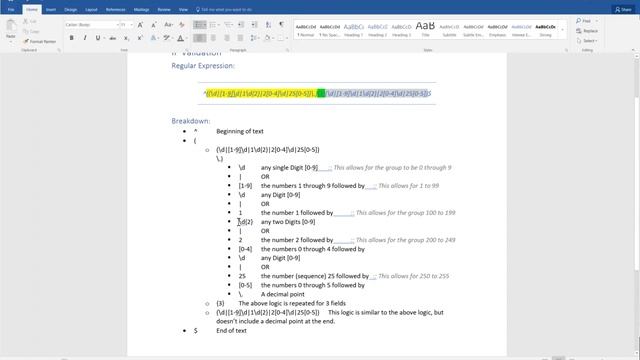
Task: Click the Find command
Action: (x=584, y=21)
